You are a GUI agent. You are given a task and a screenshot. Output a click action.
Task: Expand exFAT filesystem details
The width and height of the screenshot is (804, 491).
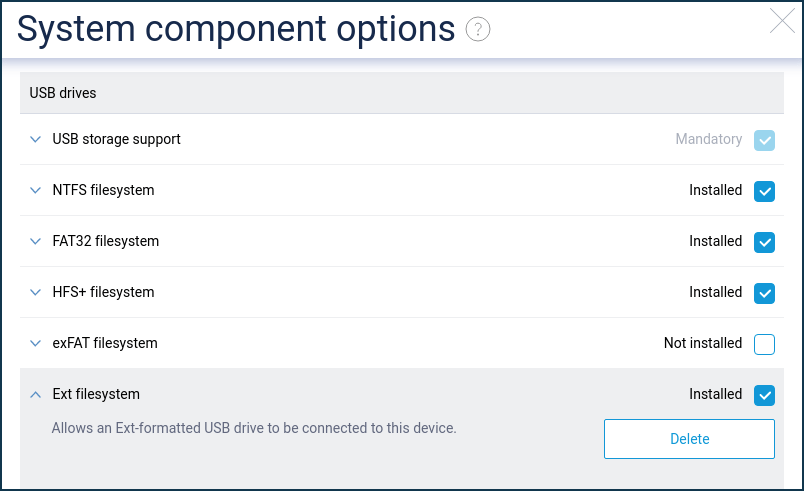[x=36, y=344]
